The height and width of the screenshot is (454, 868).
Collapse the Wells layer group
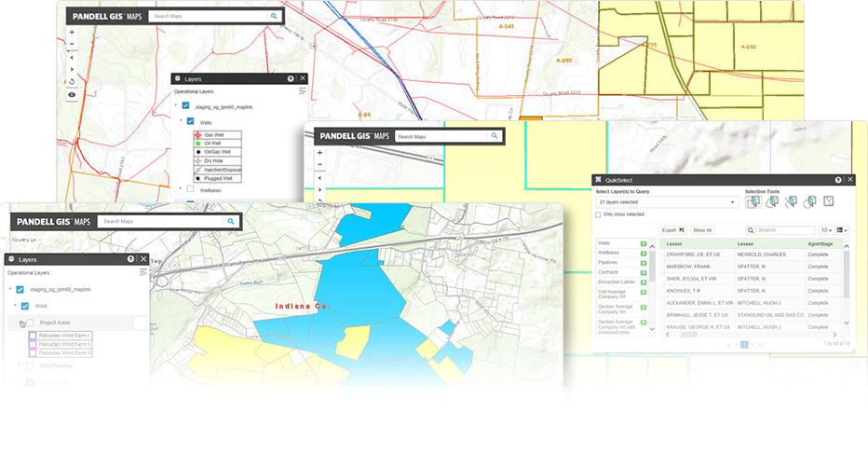(181, 121)
